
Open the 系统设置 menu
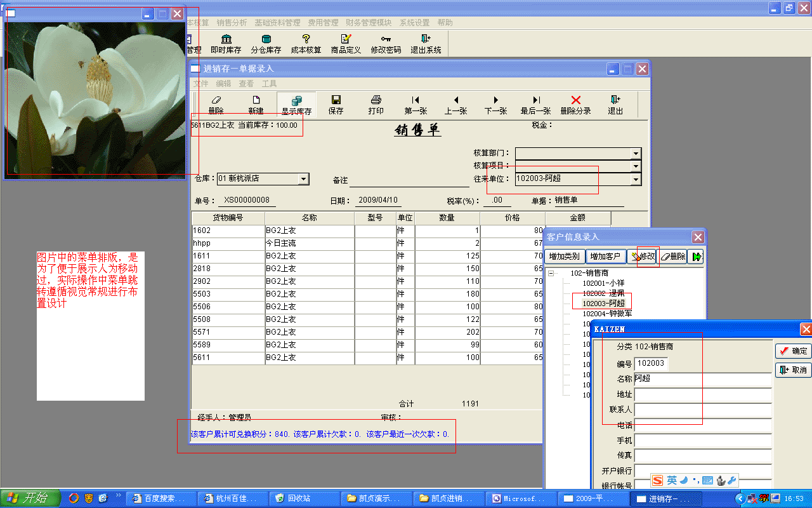414,23
